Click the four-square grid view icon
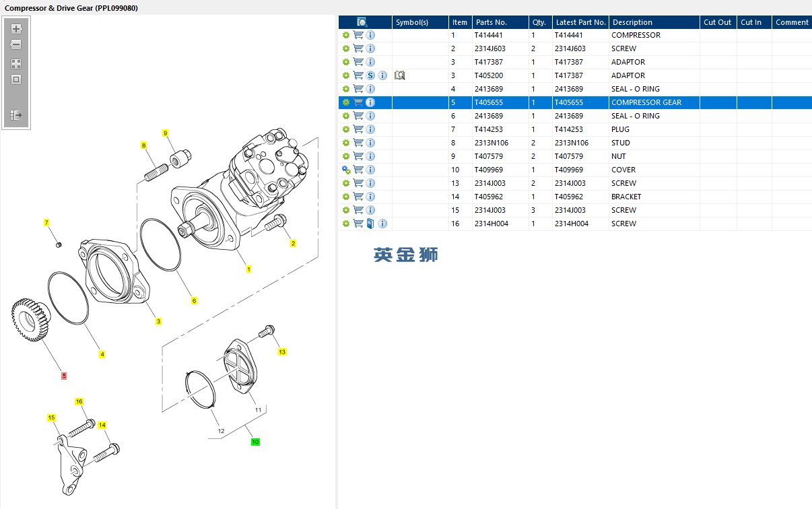Image resolution: width=812 pixels, height=509 pixels. (16, 64)
